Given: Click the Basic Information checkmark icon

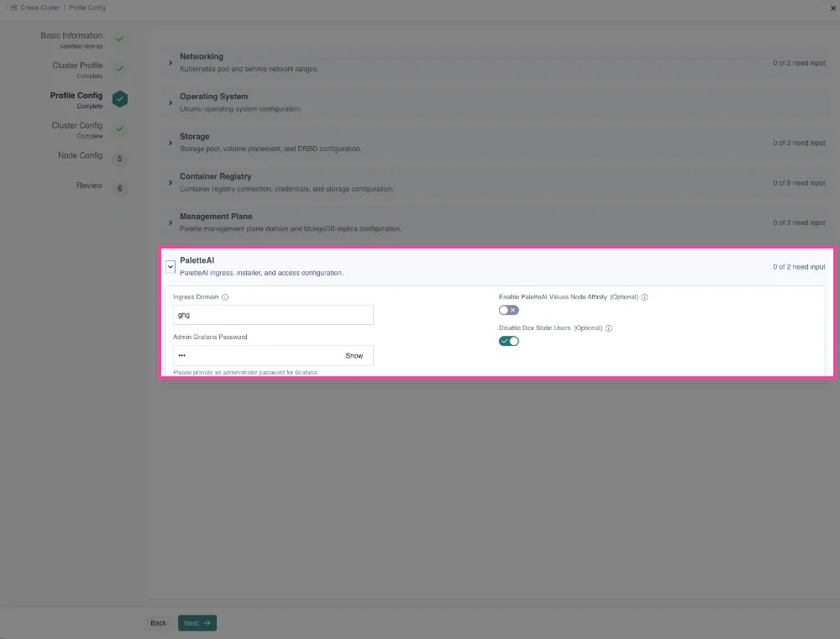Looking at the screenshot, I should click(x=120, y=39).
